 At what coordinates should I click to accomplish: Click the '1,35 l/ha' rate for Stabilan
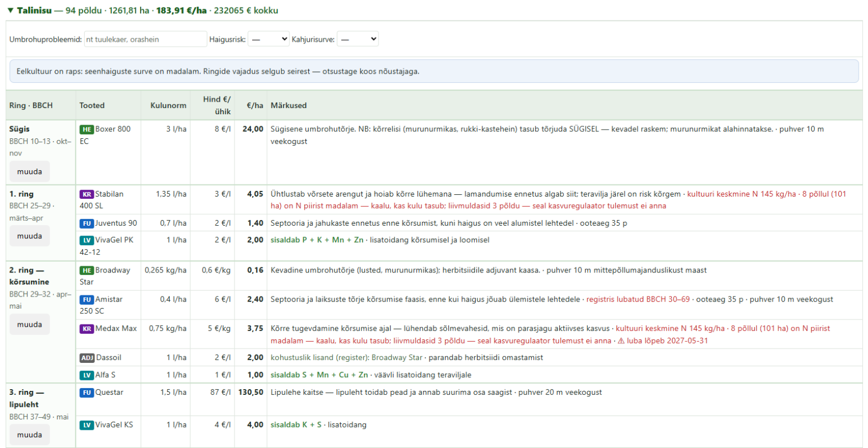[x=172, y=194]
